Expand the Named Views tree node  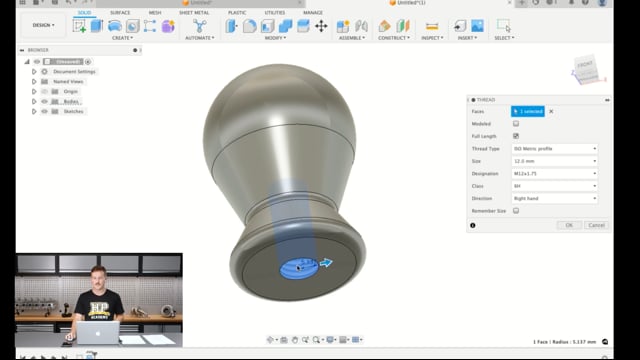(34, 82)
